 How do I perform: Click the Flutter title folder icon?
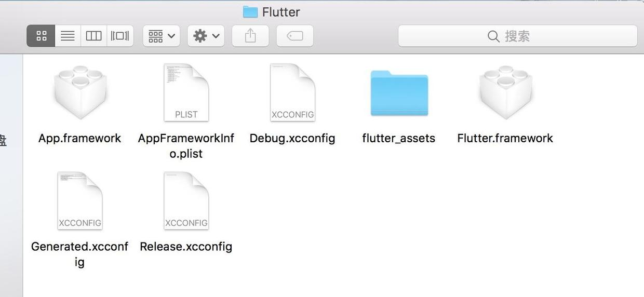[250, 11]
